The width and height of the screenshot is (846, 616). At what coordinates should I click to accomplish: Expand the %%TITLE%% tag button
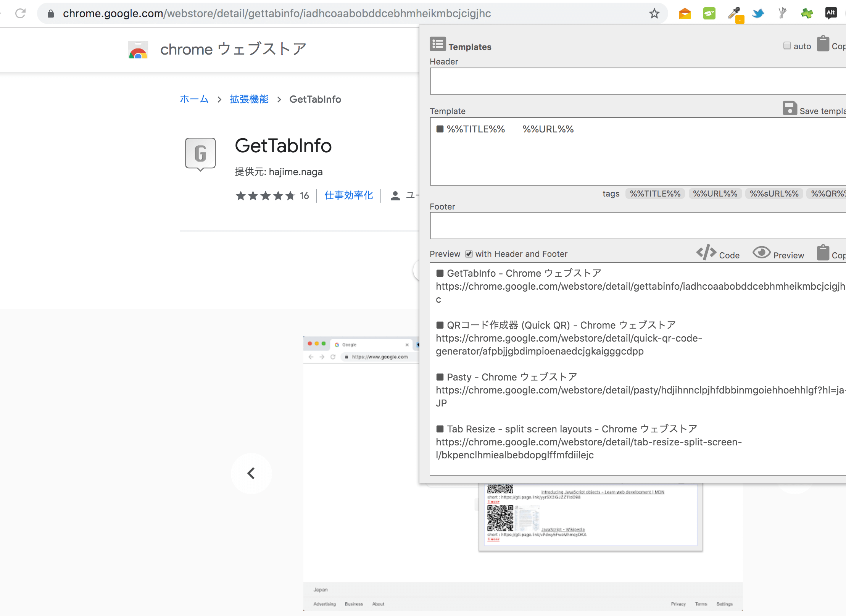(654, 193)
